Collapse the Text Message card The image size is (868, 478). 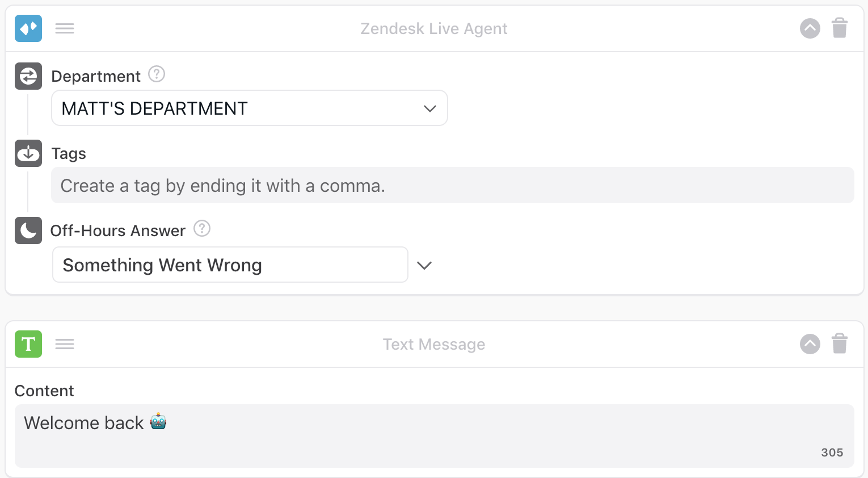810,344
